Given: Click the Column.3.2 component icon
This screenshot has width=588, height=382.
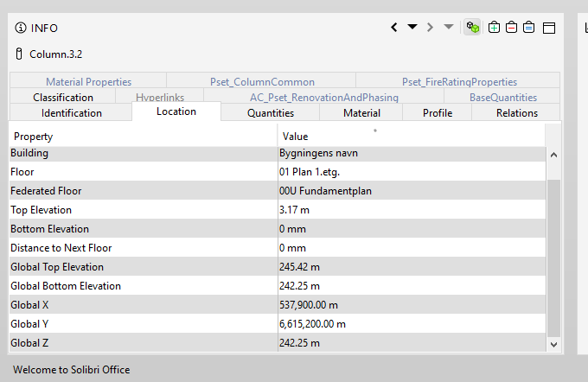Looking at the screenshot, I should coord(19,54).
